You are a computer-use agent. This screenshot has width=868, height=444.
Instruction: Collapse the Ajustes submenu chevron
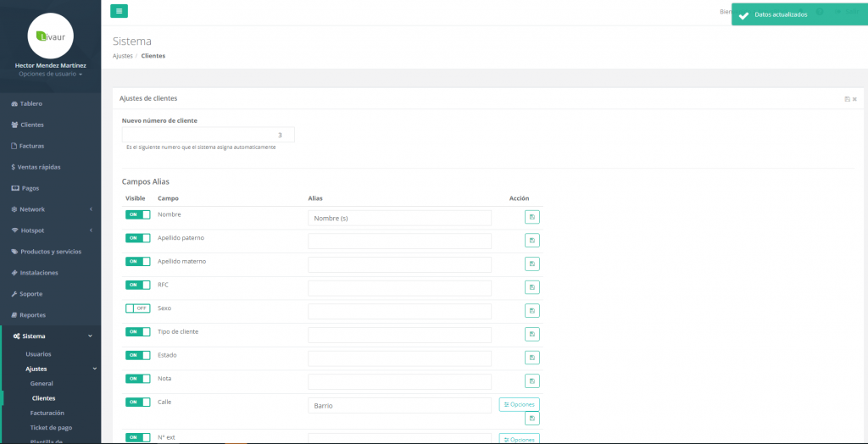tap(94, 369)
